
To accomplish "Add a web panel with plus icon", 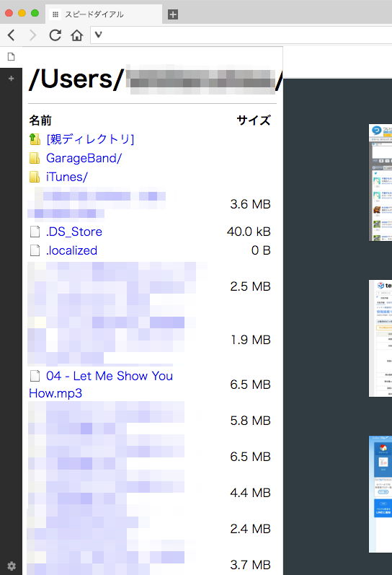I will pos(12,78).
